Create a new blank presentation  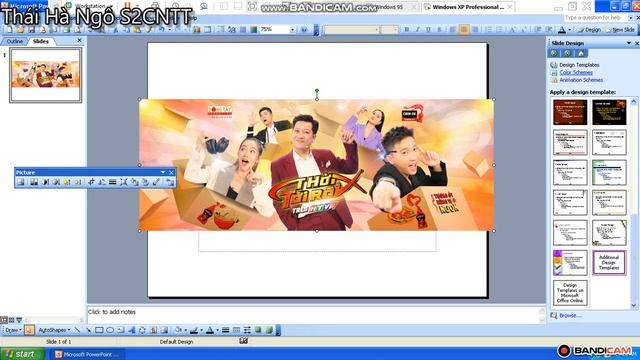click(9, 29)
